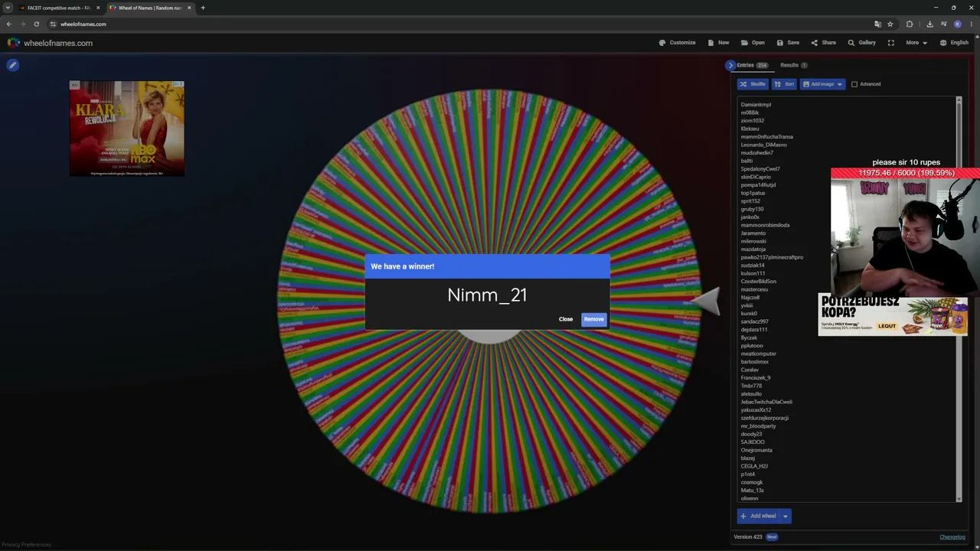Enter fullscreen mode on the wheel
This screenshot has width=980, height=551.
890,43
